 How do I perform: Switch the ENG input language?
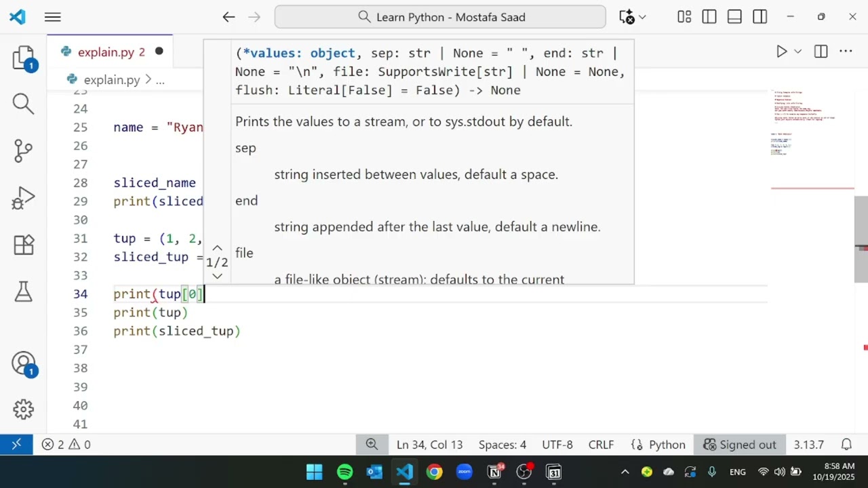click(x=738, y=472)
